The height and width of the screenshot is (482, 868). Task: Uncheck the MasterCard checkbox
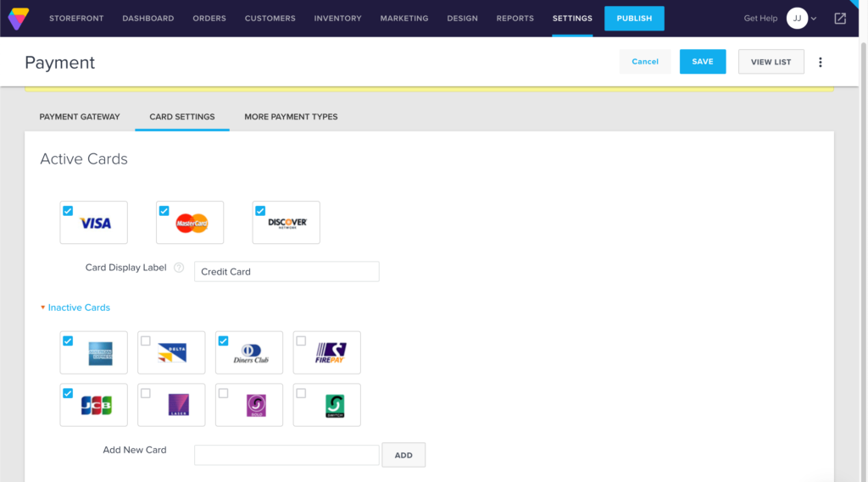(164, 211)
